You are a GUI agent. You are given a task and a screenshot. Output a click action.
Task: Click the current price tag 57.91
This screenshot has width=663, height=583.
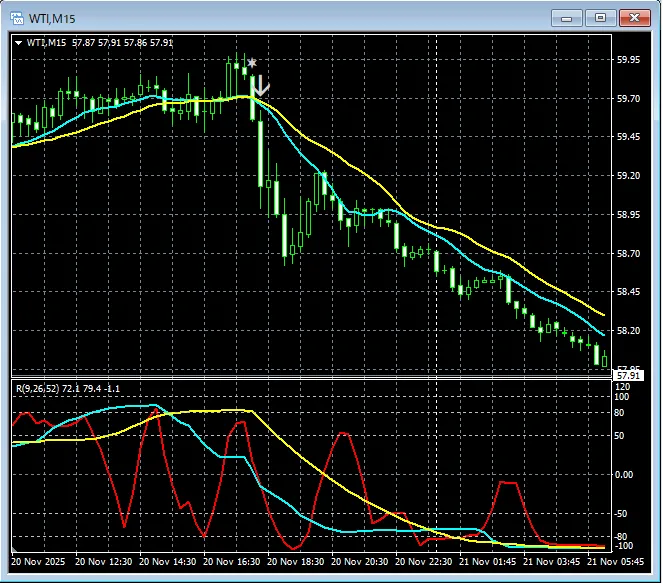coord(628,376)
